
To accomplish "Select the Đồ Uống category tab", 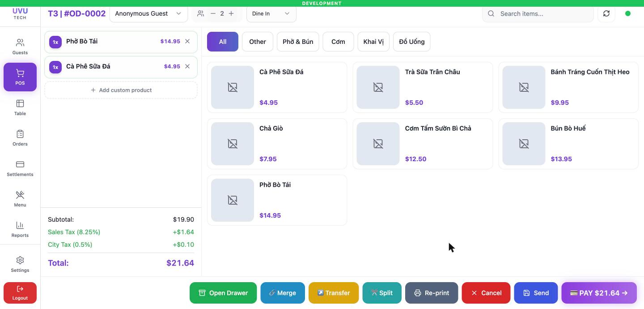I will [x=412, y=42].
